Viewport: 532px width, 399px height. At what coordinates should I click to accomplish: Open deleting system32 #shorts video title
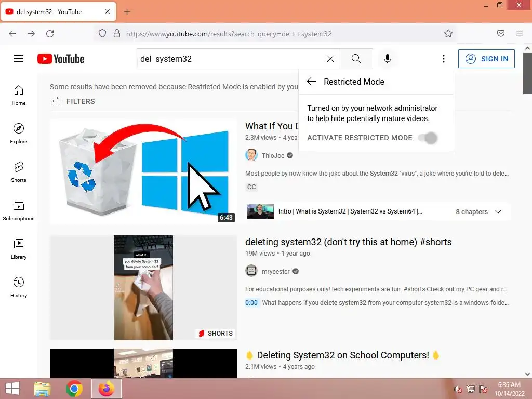[349, 242]
